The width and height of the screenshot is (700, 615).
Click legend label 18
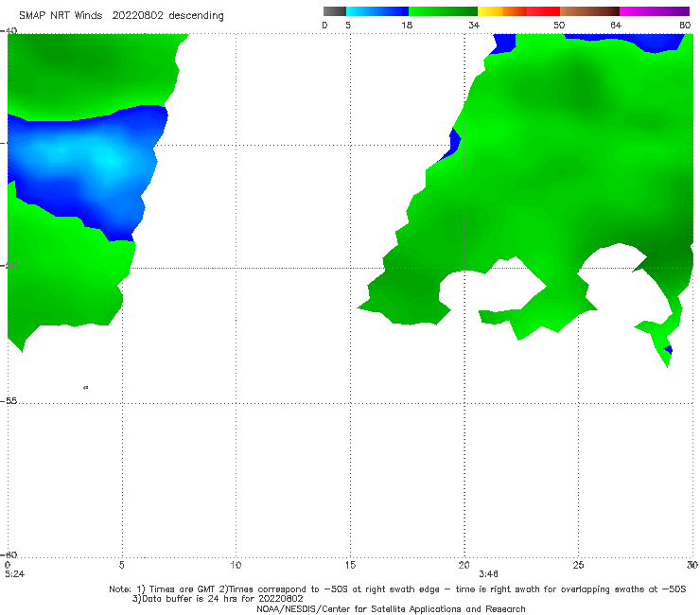(407, 25)
